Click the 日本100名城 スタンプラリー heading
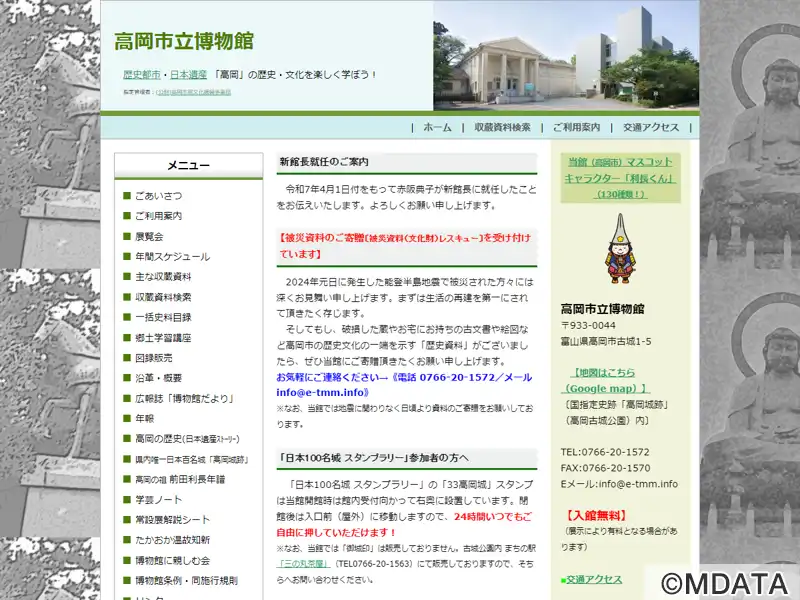This screenshot has height=600, width=800. pos(373,458)
